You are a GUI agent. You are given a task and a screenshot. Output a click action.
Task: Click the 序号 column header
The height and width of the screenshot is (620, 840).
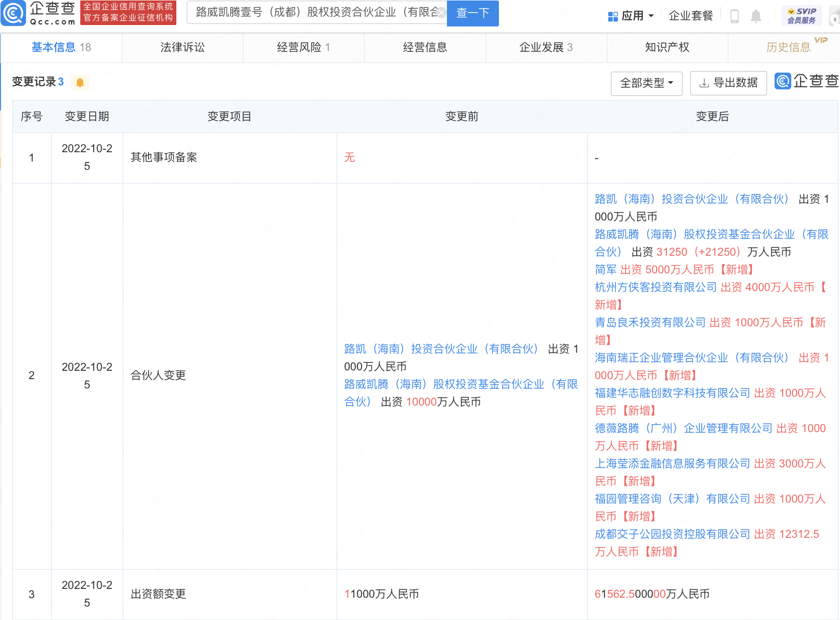[x=32, y=116]
